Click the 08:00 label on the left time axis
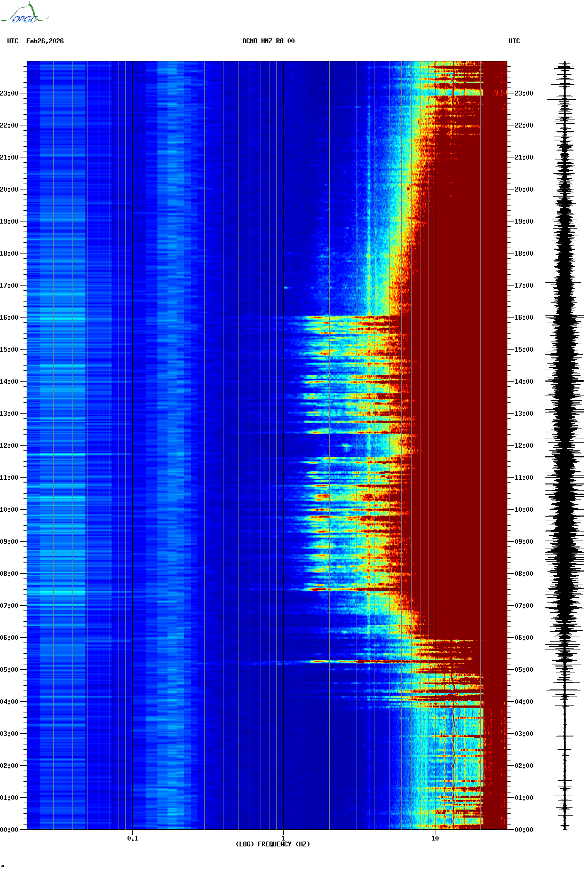The height and width of the screenshot is (872, 588). [x=9, y=574]
